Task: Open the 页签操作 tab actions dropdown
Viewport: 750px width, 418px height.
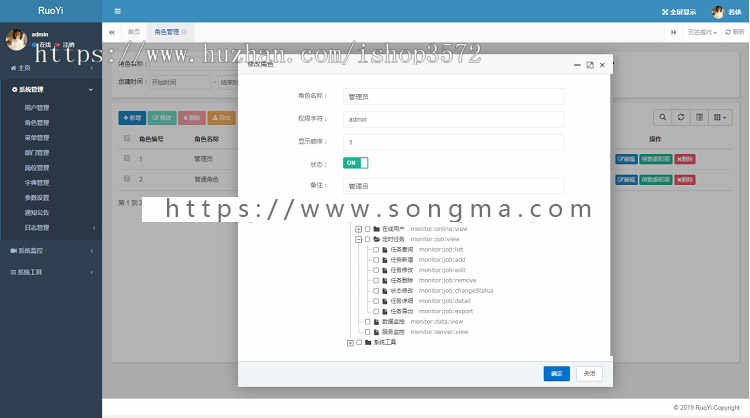Action: tap(702, 32)
